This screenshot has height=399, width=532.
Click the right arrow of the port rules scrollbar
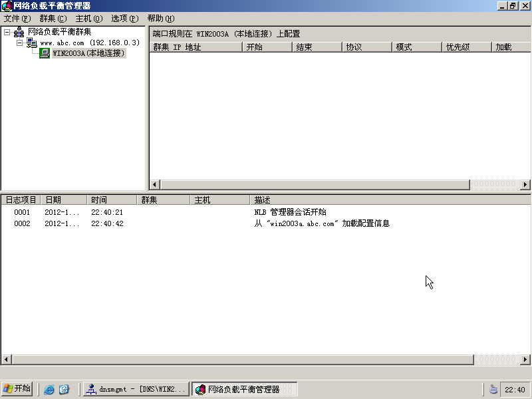tap(525, 184)
